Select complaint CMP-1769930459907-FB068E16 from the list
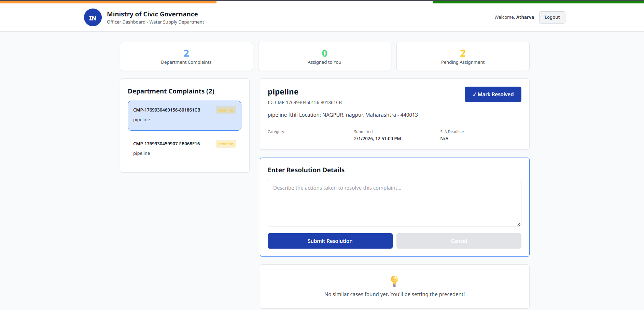 (184, 148)
